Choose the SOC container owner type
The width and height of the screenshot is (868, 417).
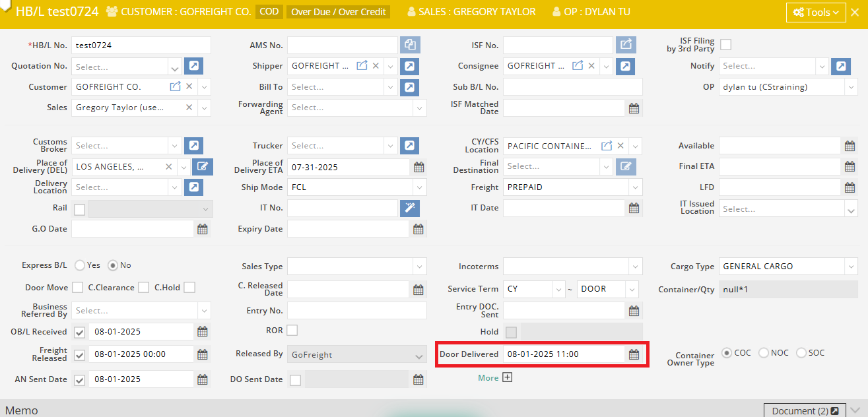click(x=801, y=353)
